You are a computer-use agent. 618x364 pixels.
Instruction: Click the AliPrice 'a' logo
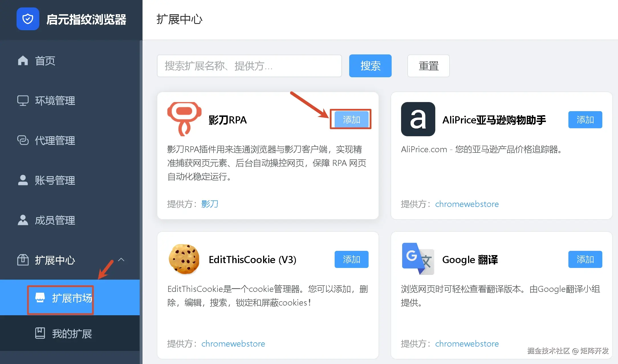coord(418,119)
